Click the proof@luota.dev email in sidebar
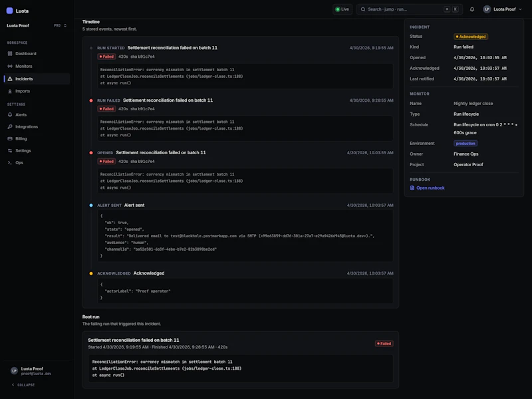Image resolution: width=532 pixels, height=399 pixels. [x=36, y=374]
